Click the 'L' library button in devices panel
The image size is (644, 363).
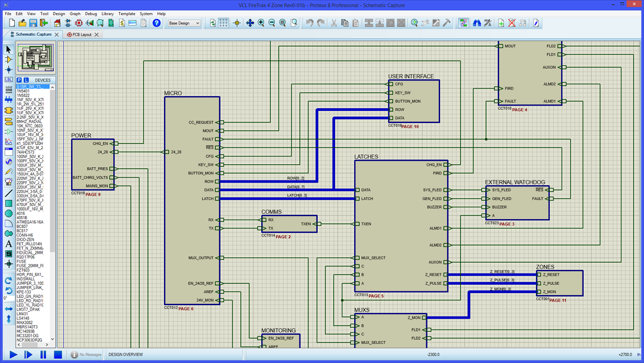(26, 80)
